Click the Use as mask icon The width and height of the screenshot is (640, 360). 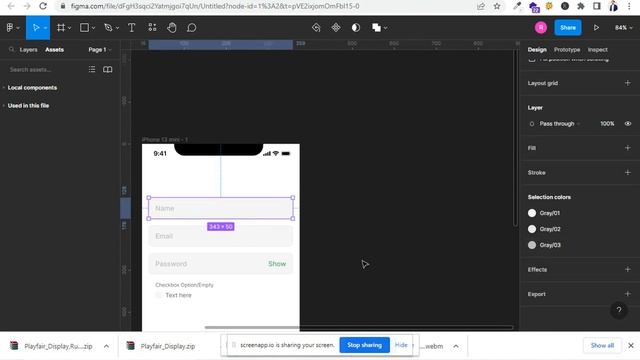[x=356, y=27]
